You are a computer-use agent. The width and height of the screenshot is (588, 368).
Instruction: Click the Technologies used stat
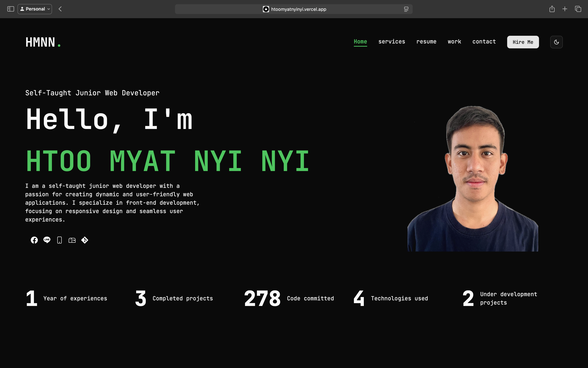[391, 298]
